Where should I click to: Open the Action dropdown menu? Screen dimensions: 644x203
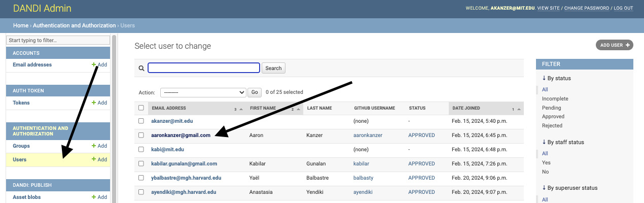tap(203, 92)
